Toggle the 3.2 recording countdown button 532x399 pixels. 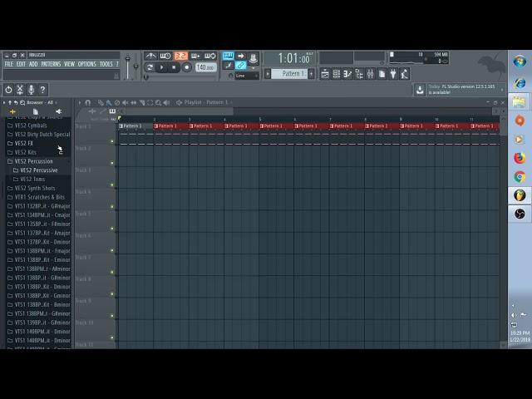(181, 56)
